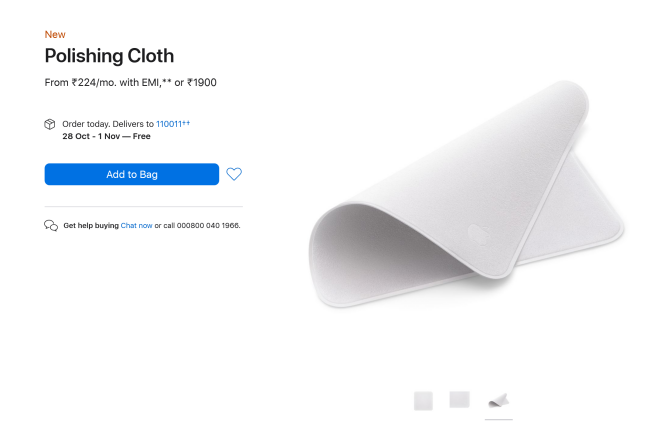Save Polishing Cloth with the heart icon

[x=234, y=174]
